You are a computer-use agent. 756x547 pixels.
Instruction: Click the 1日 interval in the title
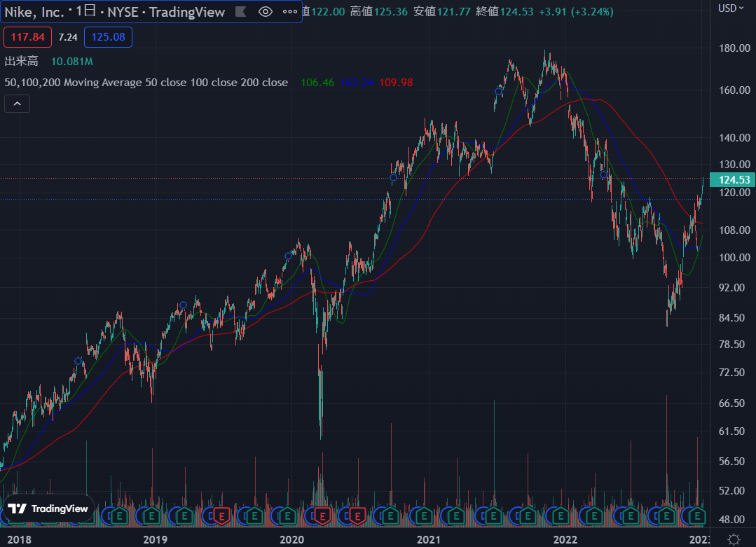pos(85,12)
